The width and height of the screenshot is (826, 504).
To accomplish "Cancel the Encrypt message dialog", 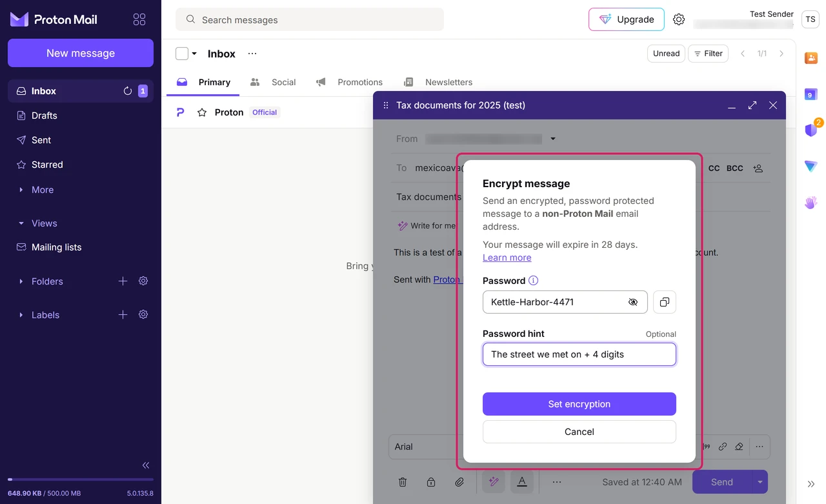I will pos(579,432).
